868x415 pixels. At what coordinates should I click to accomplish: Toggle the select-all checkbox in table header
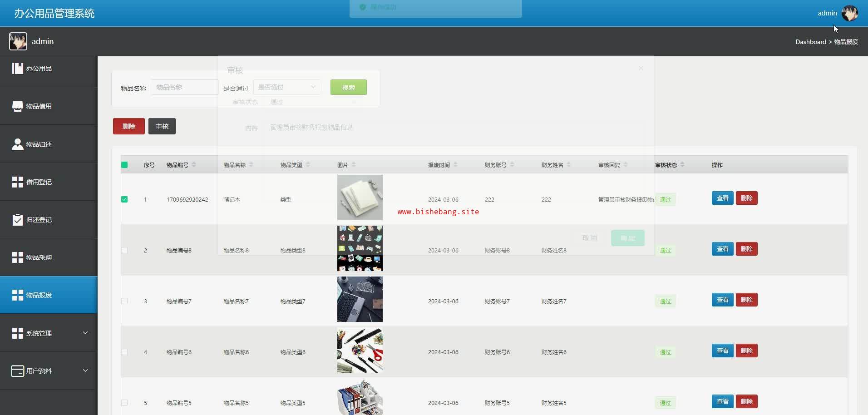(124, 165)
